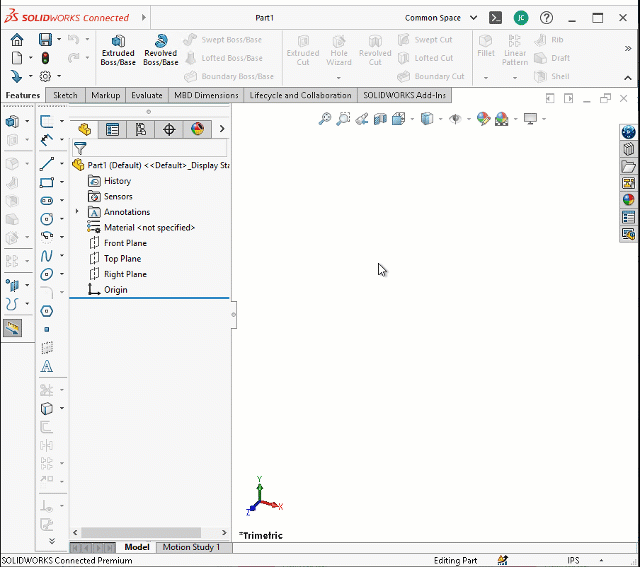Expand the Annotations tree item
This screenshot has height=567, width=640.
pyautogui.click(x=77, y=211)
